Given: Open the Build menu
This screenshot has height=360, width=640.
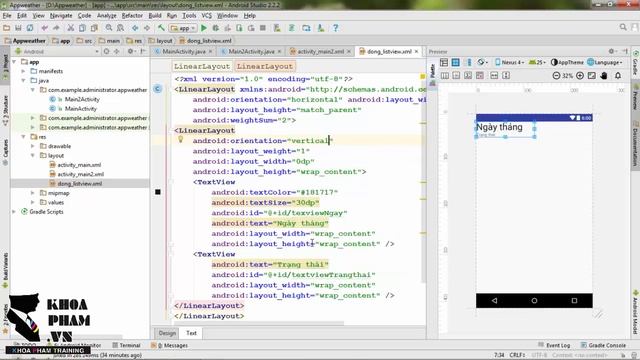Looking at the screenshot, I should tap(155, 16).
